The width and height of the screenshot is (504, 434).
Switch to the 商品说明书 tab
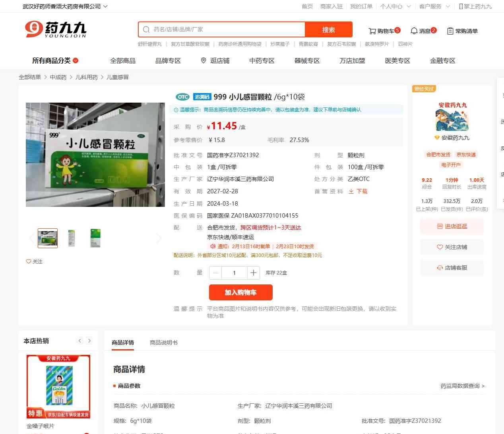click(x=164, y=343)
